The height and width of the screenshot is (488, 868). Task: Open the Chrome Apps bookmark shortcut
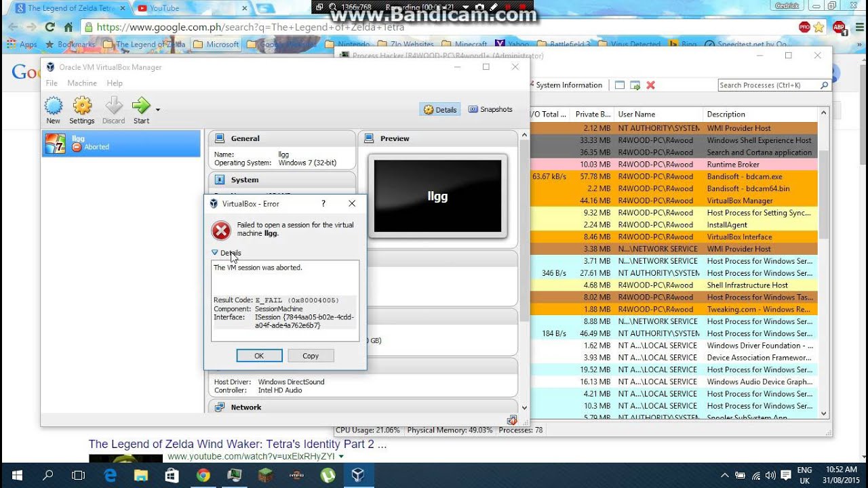pyautogui.click(x=22, y=45)
